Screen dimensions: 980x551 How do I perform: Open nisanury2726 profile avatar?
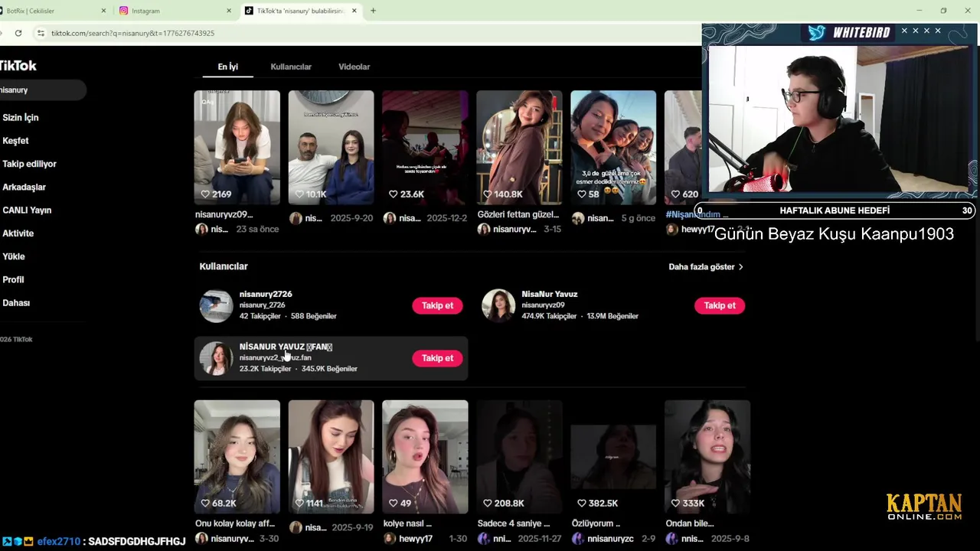[216, 305]
